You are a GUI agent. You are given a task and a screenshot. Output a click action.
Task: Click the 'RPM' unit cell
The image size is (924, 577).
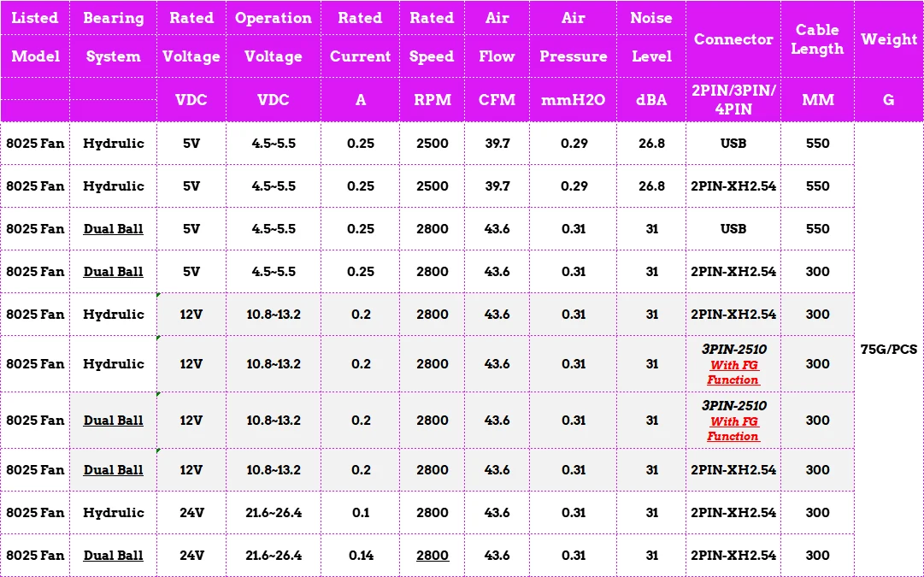432,100
